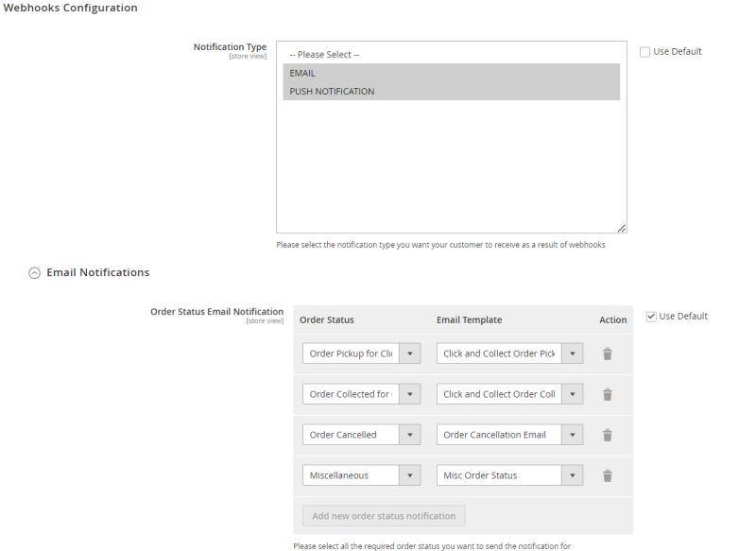Click Add new order status notification
The width and height of the screenshot is (756, 551).
(x=384, y=516)
